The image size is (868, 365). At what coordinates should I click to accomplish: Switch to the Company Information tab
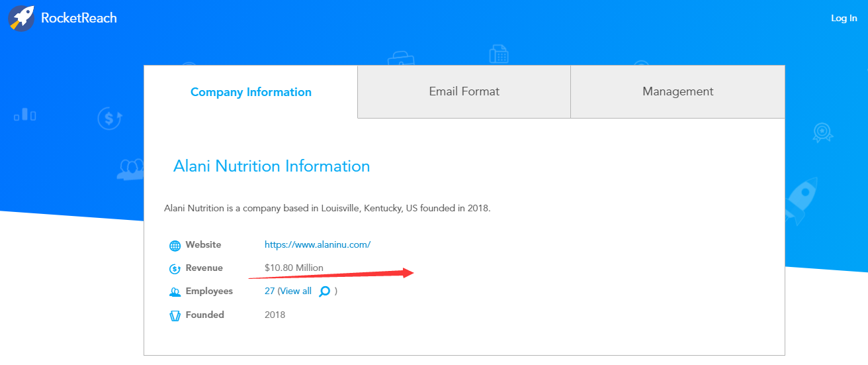(251, 92)
